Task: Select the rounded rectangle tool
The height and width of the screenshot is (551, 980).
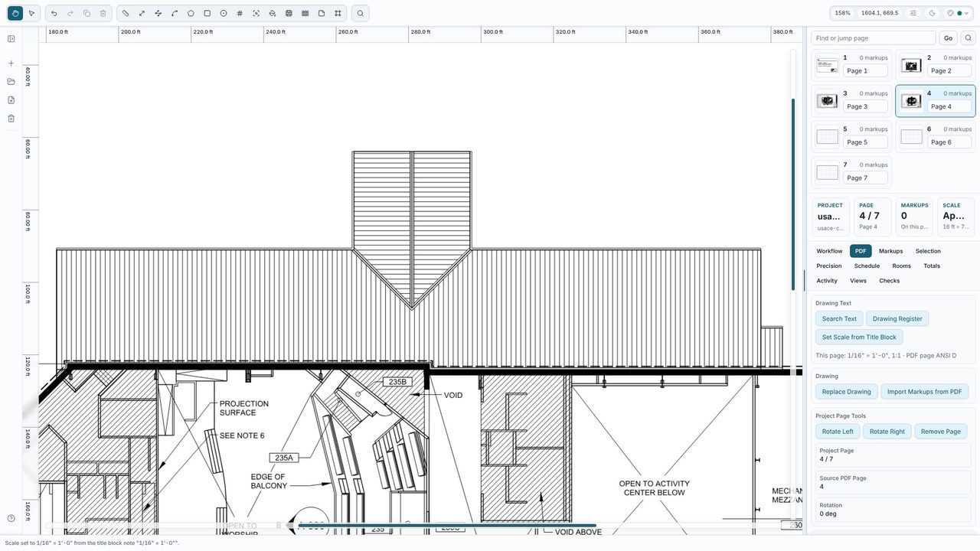Action: pyautogui.click(x=207, y=13)
